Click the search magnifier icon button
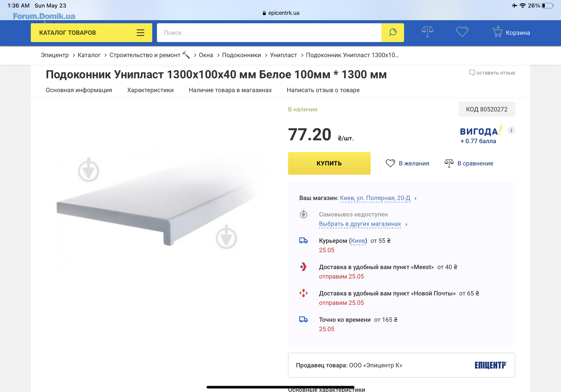Viewport: 561px width, 392px height. coord(393,33)
